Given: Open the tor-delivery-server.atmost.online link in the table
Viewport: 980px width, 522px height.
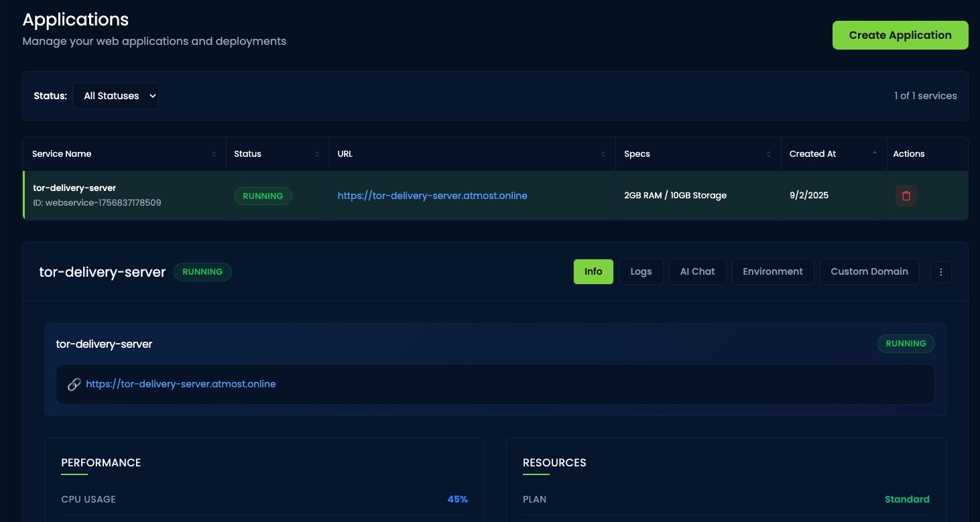Looking at the screenshot, I should (x=432, y=196).
